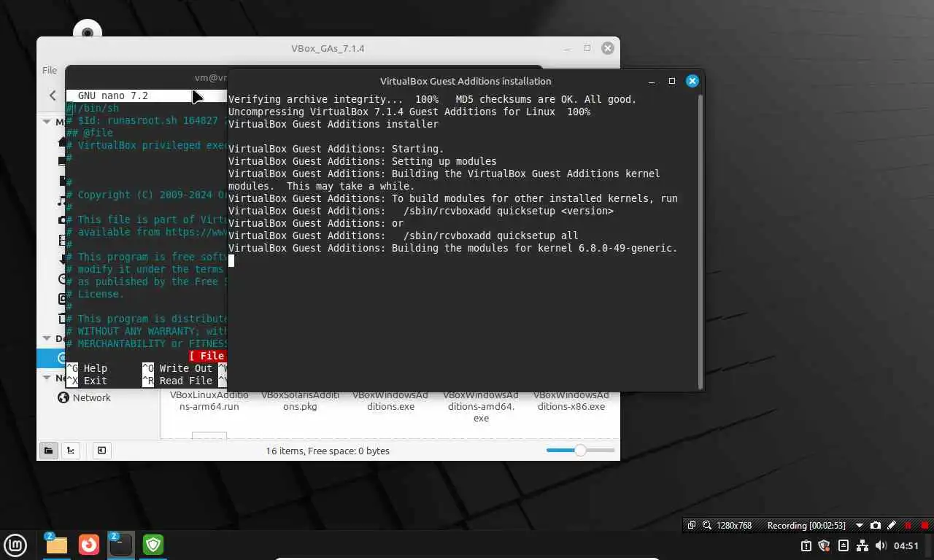Image resolution: width=934 pixels, height=560 pixels.
Task: Click the '16 items, Free space' status text
Action: coord(328,451)
